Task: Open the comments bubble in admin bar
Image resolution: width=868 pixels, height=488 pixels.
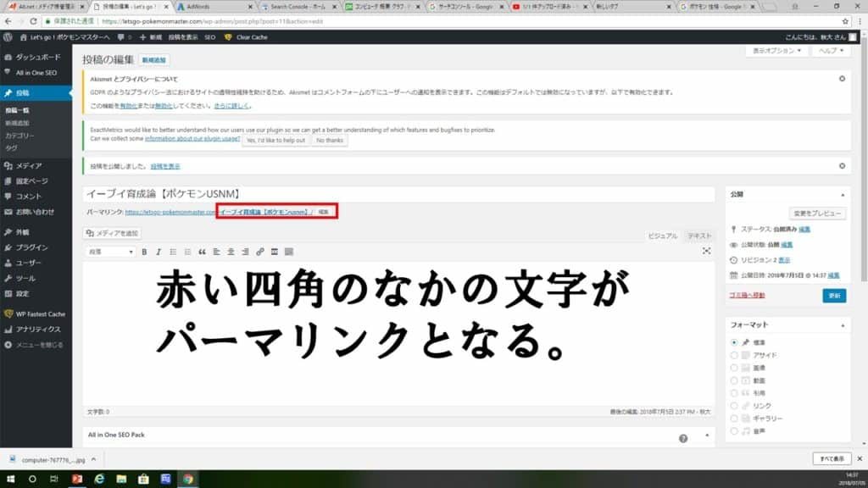Action: coord(122,38)
